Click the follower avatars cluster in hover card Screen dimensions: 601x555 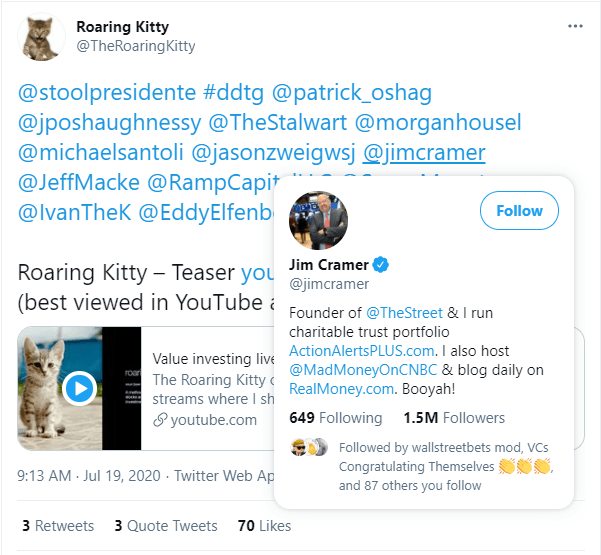tap(309, 447)
